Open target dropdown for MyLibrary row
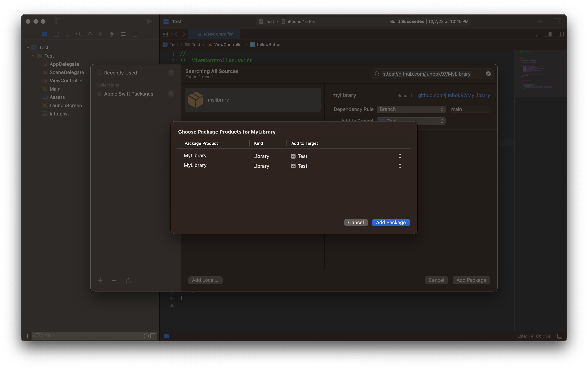Screen dimensions: 588x369 (x=400, y=156)
